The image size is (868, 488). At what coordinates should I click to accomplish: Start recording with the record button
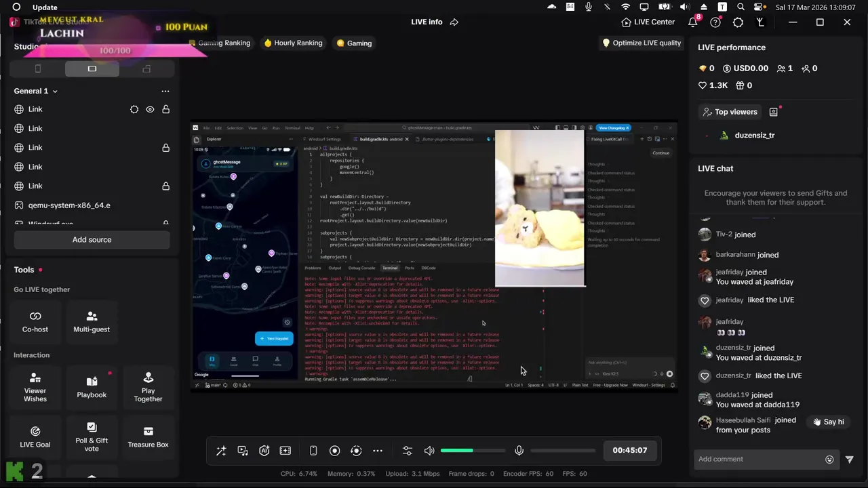coord(334,451)
